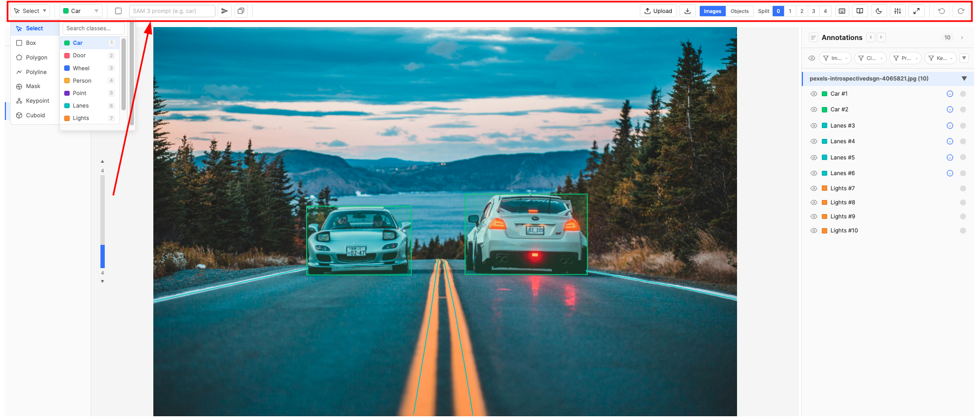This screenshot has width=980, height=420.
Task: Open the Pr... filter dropdown
Action: 905,58
